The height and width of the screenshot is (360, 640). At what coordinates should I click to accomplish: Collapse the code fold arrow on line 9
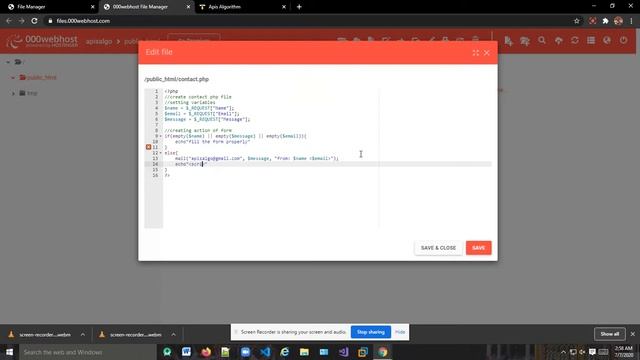click(x=160, y=136)
